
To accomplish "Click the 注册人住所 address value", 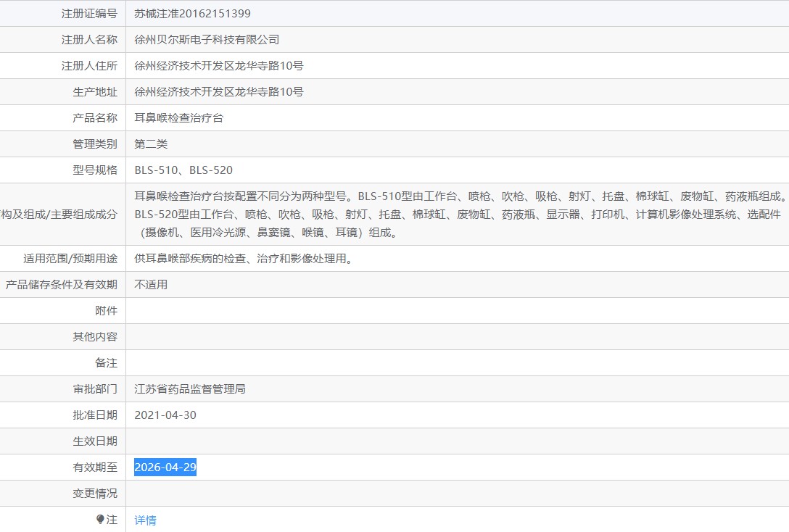I will point(219,66).
